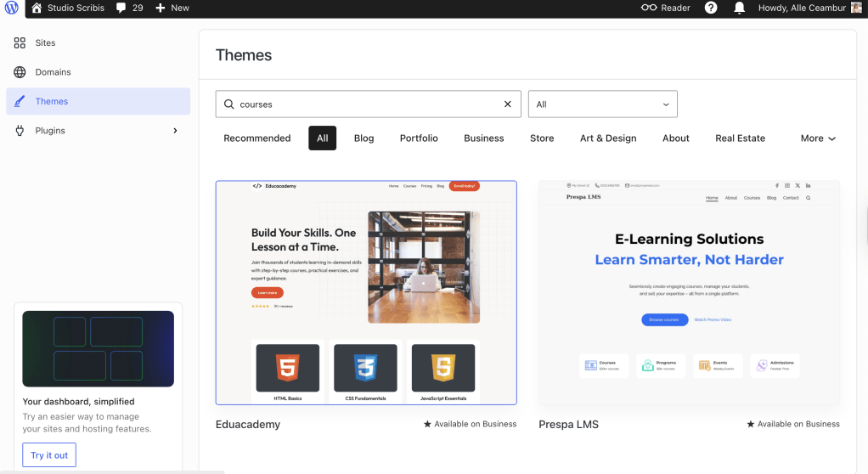Screen dimensions: 868x474
Task: Click the user avatar picture
Action: [856, 8]
